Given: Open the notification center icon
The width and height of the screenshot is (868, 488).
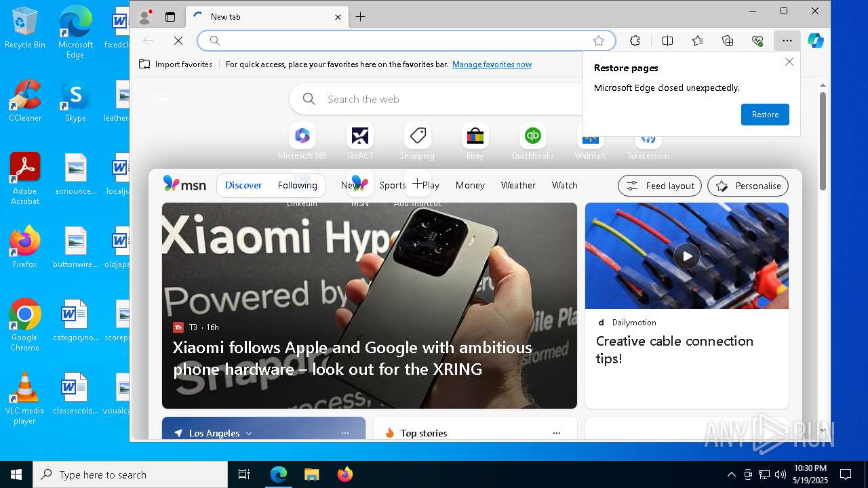Looking at the screenshot, I should [846, 474].
